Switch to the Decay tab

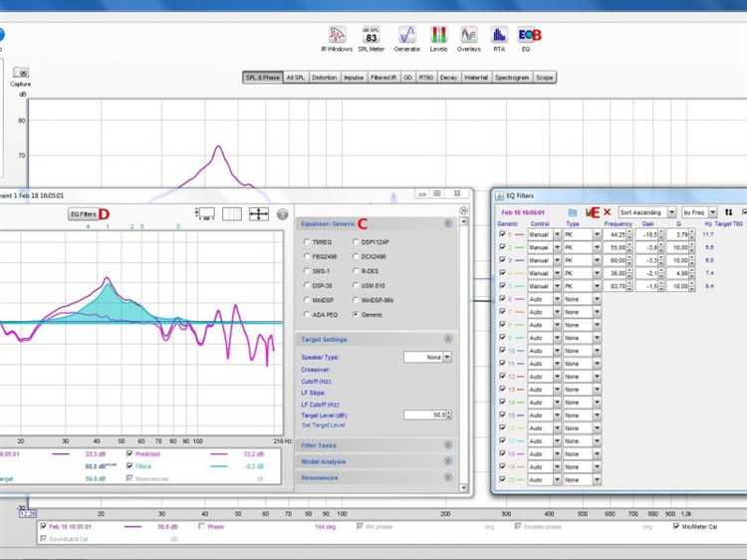coord(448,77)
